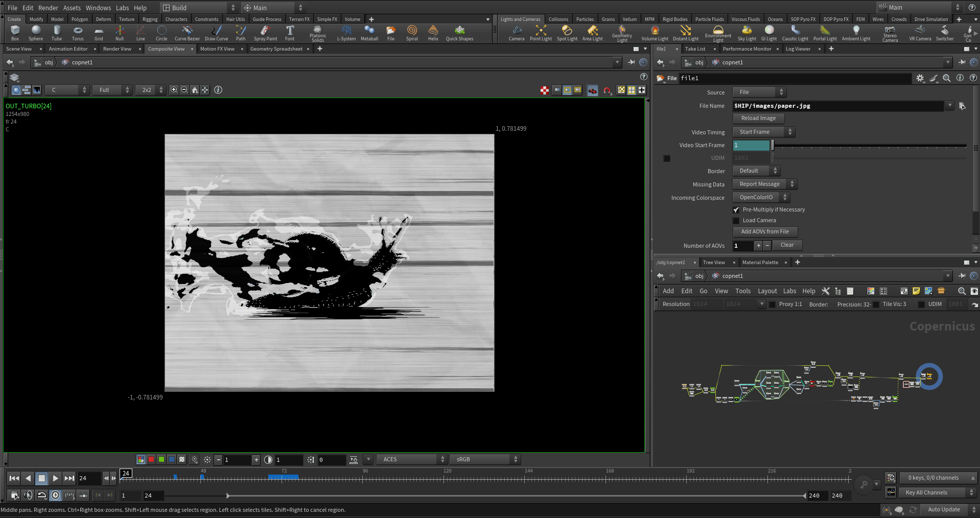Viewport: 980px width, 518px height.
Task: Click Add AOVs from File button
Action: [x=765, y=232]
